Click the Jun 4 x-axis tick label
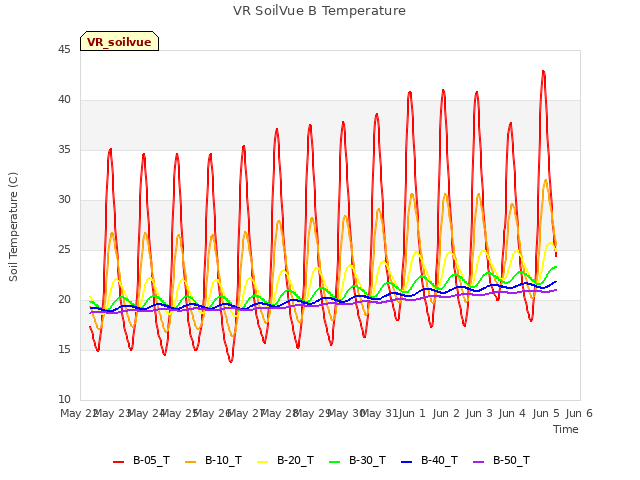The width and height of the screenshot is (640, 480). 512,413
